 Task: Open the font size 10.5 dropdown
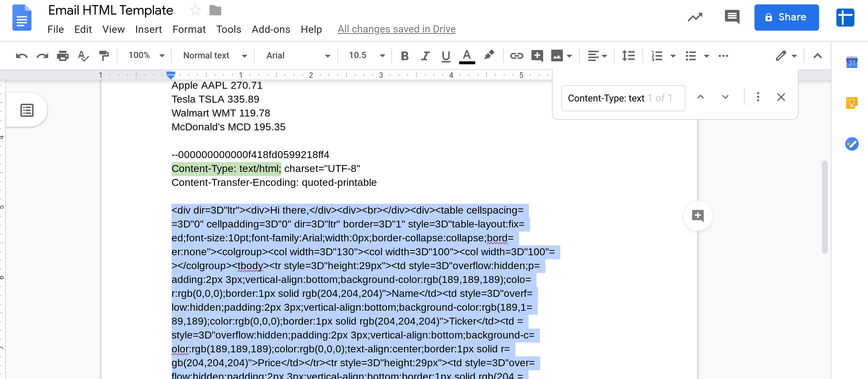[x=367, y=55]
